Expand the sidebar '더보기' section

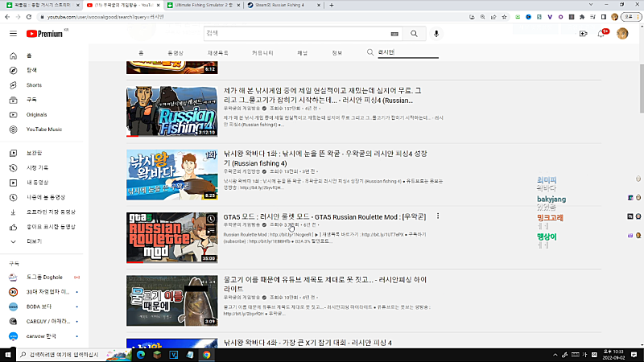coord(35,241)
